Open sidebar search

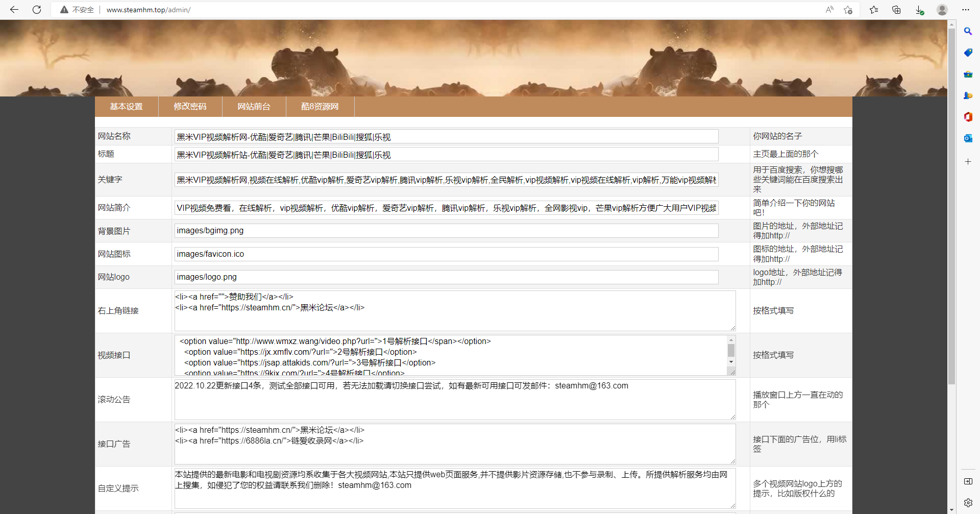(x=968, y=31)
